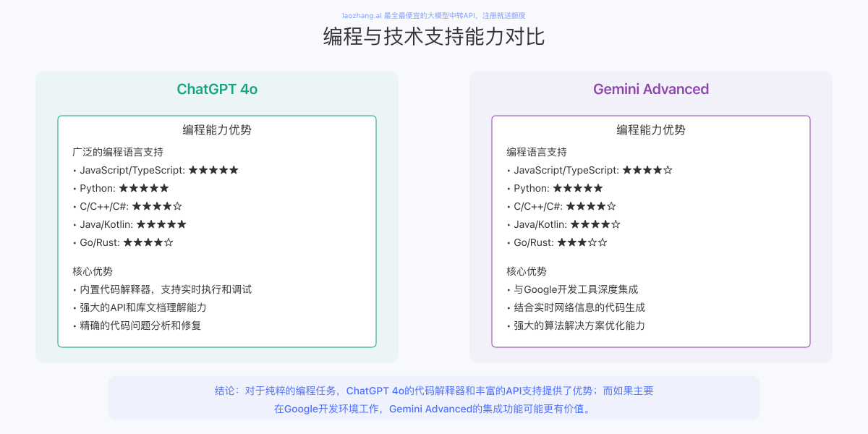Click 编程能力优势 heading in ChatGPT 4o card

tap(217, 130)
